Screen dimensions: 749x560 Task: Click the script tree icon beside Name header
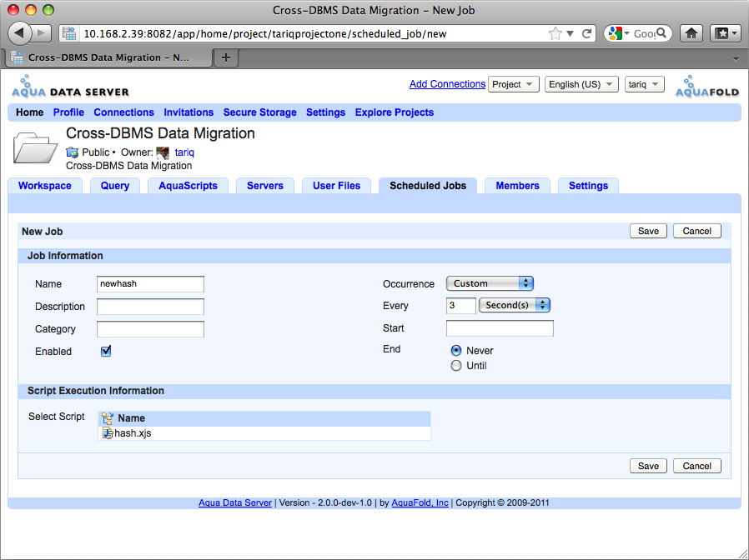pos(108,418)
